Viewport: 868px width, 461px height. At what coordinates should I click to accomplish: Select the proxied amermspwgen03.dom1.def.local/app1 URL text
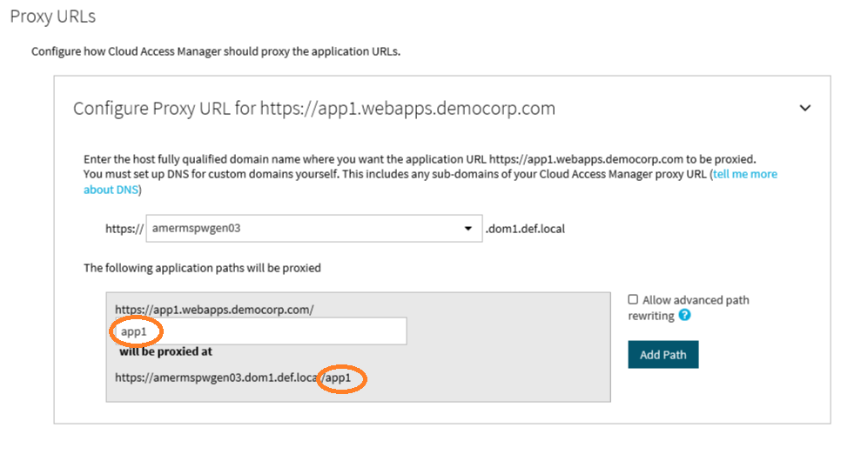pos(233,377)
